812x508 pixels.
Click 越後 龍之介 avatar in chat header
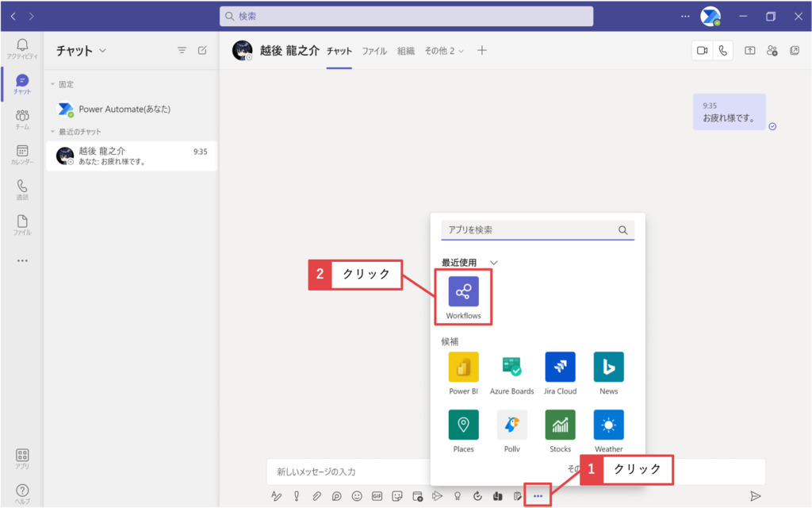[243, 50]
